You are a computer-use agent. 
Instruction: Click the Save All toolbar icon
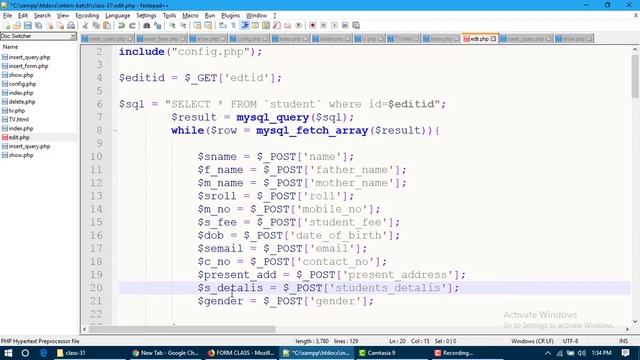(38, 26)
